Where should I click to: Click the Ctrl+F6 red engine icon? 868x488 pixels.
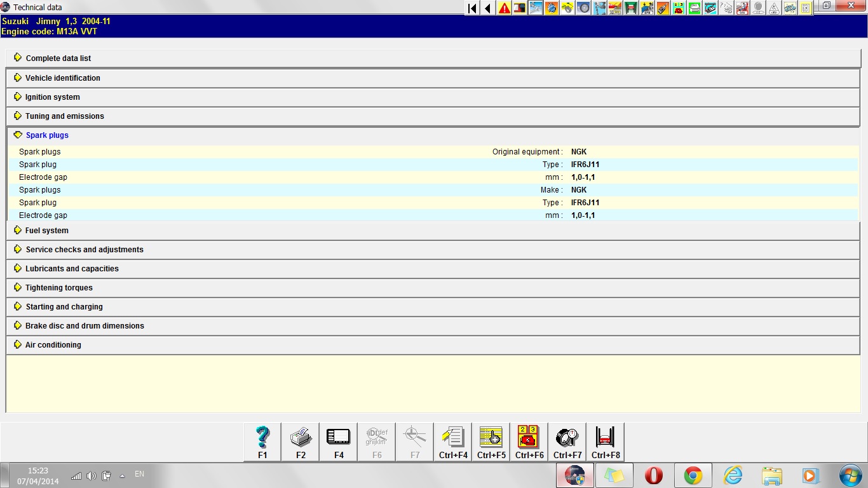click(529, 442)
